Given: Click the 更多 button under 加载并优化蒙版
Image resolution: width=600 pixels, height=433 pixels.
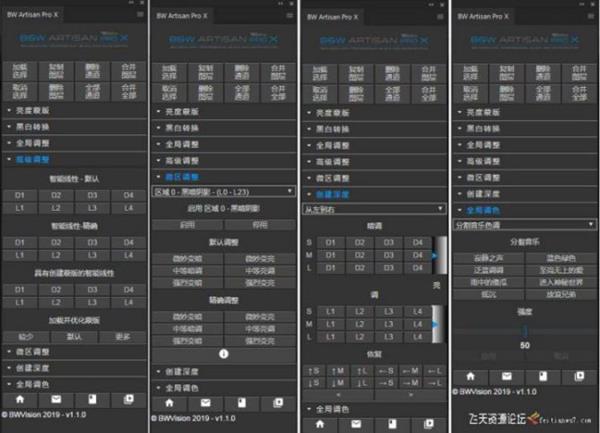Looking at the screenshot, I should tap(122, 335).
